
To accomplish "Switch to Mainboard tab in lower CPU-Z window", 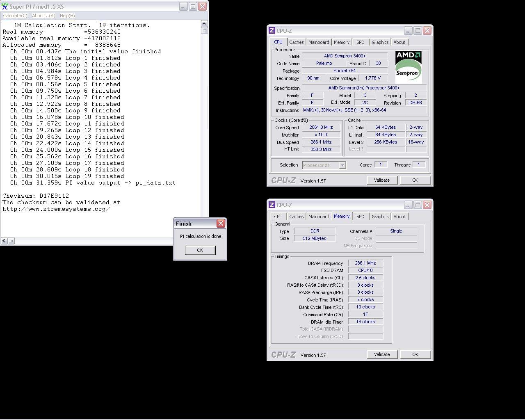I will click(x=319, y=217).
